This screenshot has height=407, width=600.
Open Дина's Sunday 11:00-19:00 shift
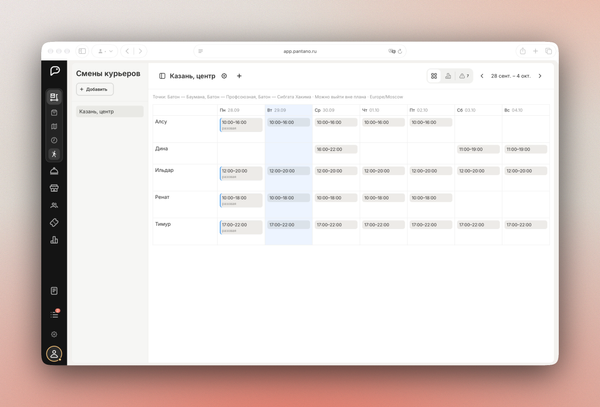coord(526,149)
